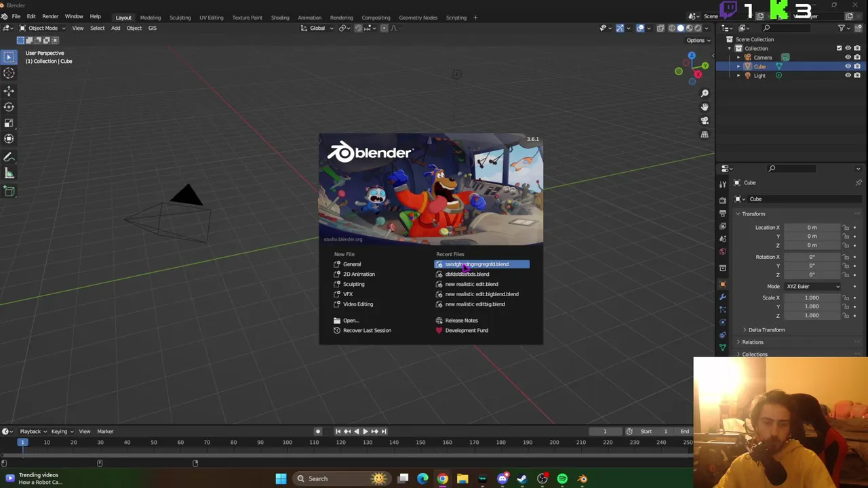Toggle viewport overlays
Viewport: 868px width, 488px height.
[640, 28]
